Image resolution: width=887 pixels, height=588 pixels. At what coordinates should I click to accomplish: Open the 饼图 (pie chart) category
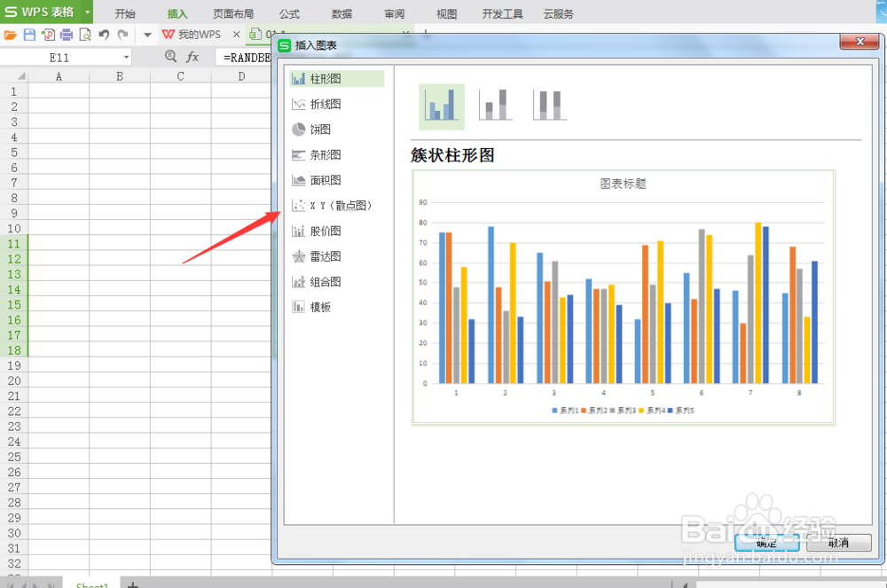[x=321, y=129]
